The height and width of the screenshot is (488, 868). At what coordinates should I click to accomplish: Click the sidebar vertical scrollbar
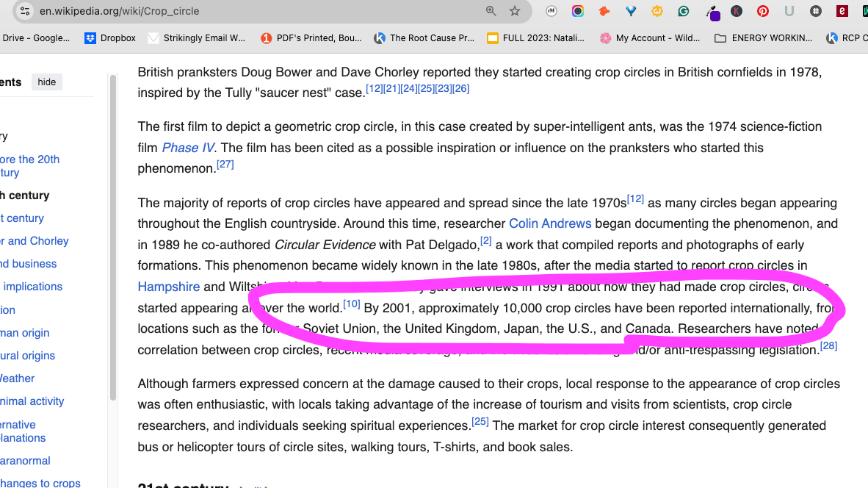tap(113, 237)
